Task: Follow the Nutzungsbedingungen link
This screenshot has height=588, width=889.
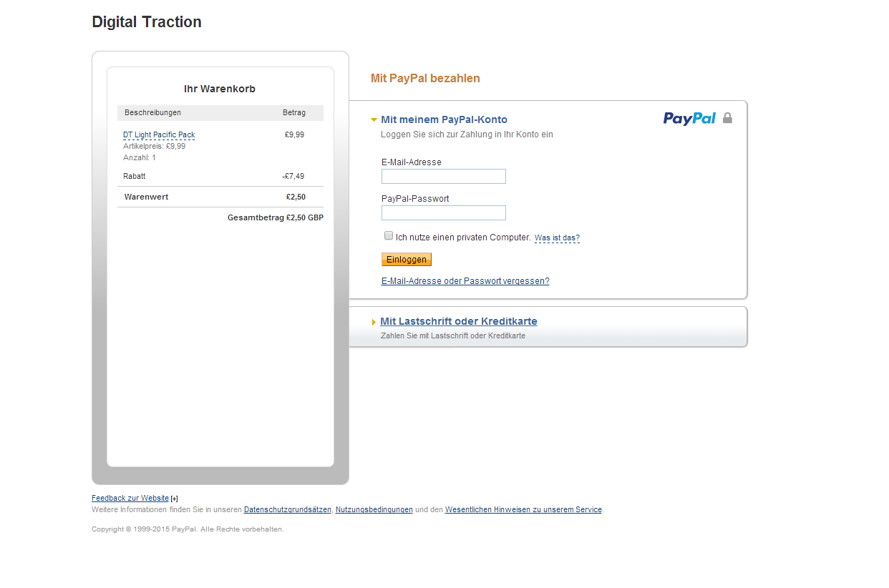Action: coord(374,510)
